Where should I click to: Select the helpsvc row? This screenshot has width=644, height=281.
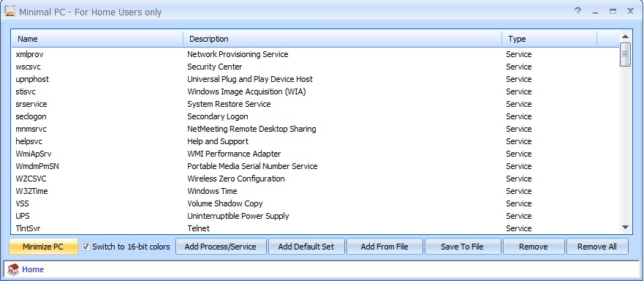click(x=316, y=141)
